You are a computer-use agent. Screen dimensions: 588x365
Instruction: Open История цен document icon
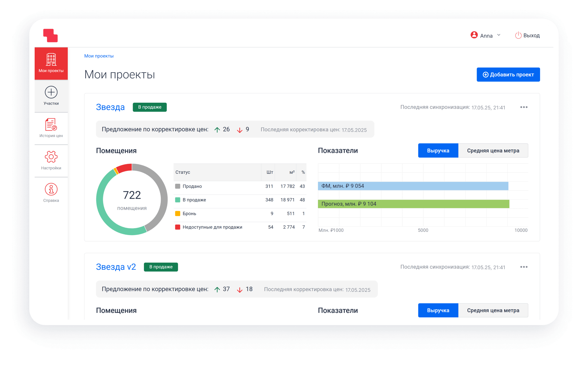click(x=51, y=125)
